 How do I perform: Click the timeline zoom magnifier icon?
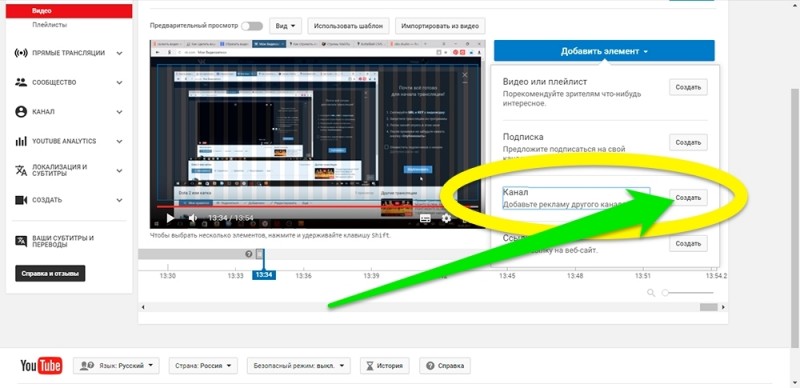(x=651, y=293)
